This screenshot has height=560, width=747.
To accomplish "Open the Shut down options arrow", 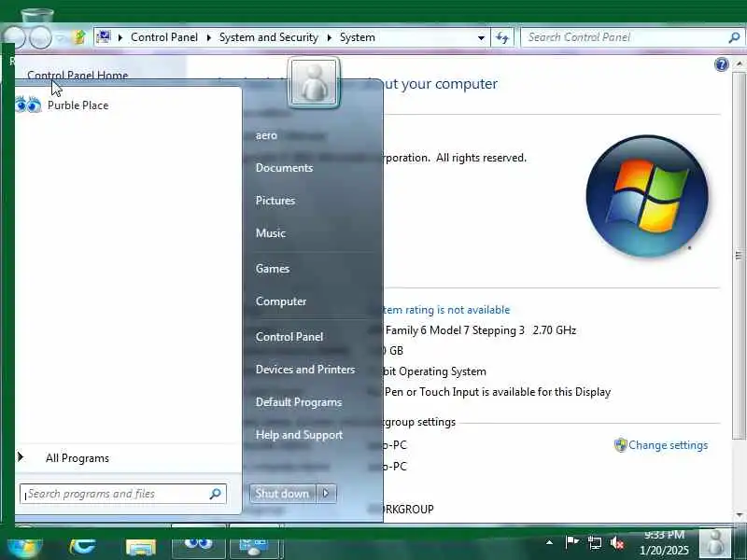I will 326,494.
